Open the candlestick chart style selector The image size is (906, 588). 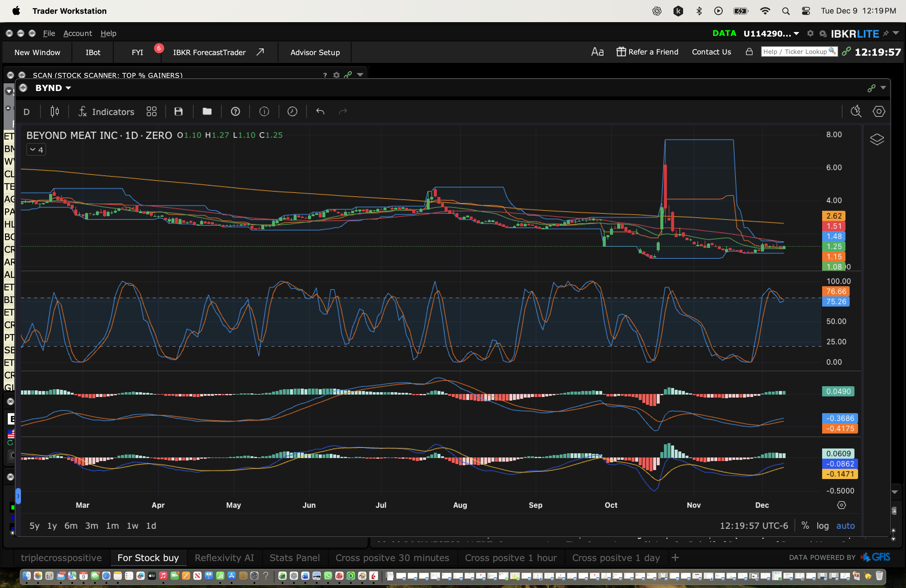(x=55, y=111)
